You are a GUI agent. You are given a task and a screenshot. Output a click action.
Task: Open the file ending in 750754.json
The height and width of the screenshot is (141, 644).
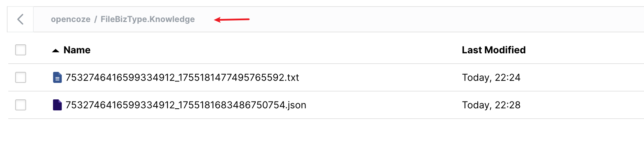(x=186, y=105)
